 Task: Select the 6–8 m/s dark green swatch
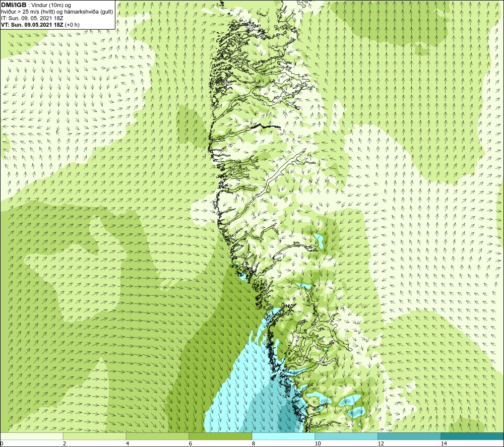tap(221, 436)
